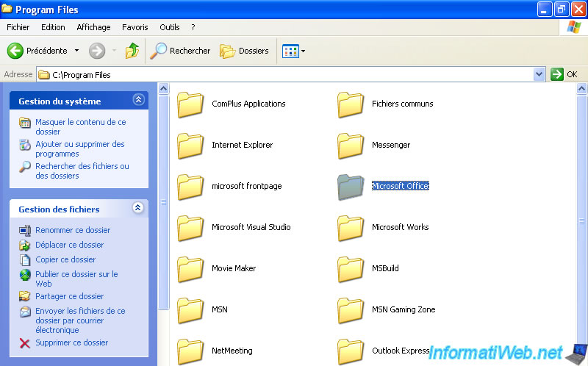Screen dimensions: 588x366
Task: Click the red X delete icon
Action: (25, 342)
